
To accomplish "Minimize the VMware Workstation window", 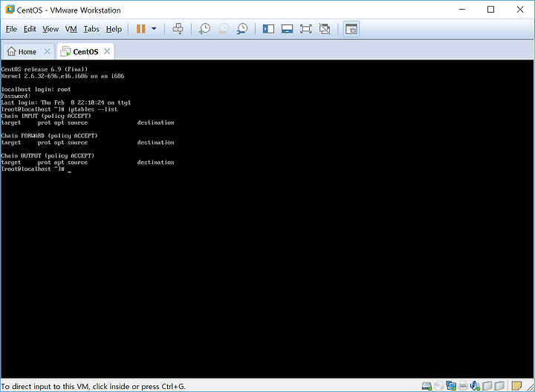I will [x=462, y=10].
